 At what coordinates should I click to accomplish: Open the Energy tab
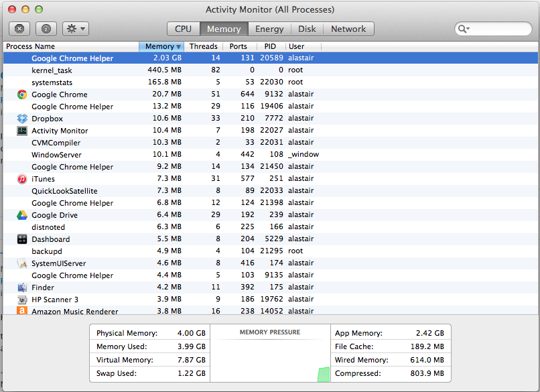[269, 29]
